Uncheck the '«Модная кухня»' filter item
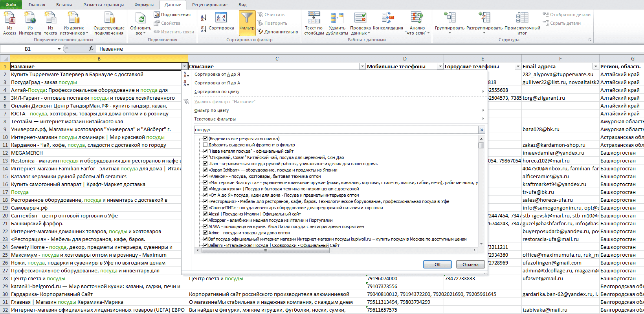 [x=205, y=189]
